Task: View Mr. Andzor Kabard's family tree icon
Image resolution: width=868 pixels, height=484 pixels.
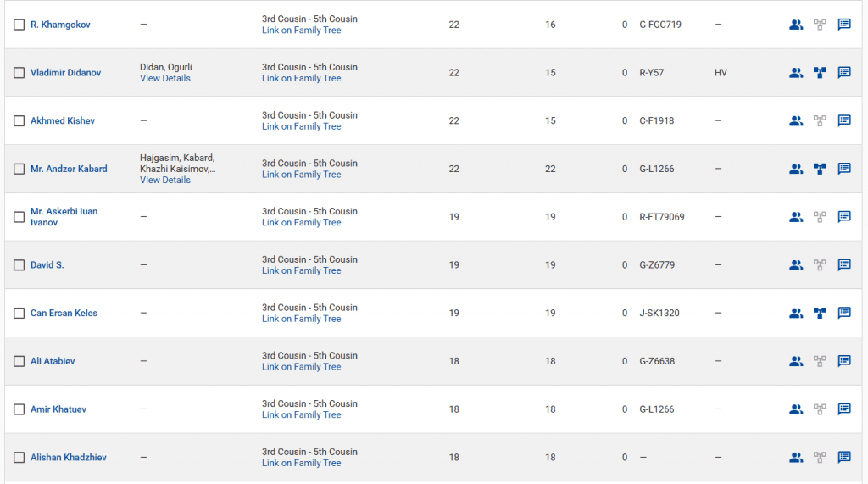Action: click(820, 169)
